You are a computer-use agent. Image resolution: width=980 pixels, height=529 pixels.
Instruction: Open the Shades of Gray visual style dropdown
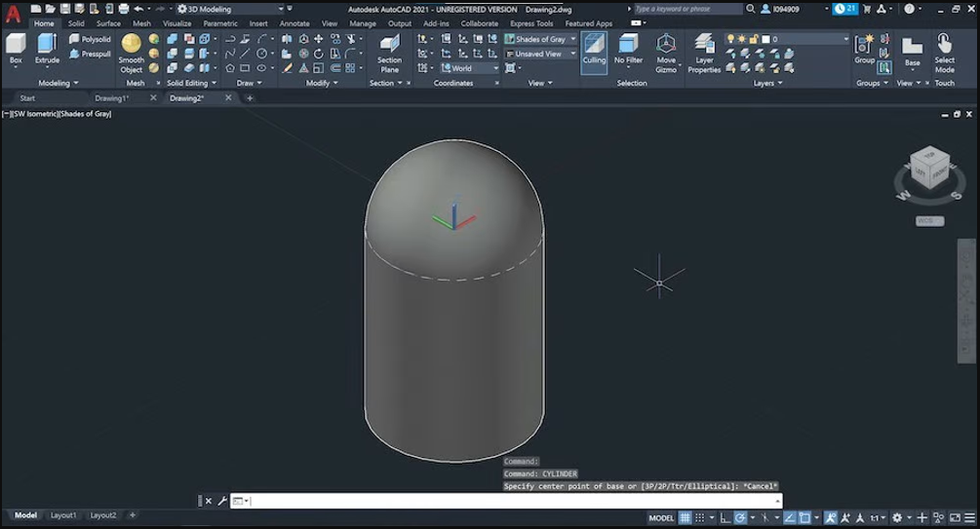pos(541,40)
